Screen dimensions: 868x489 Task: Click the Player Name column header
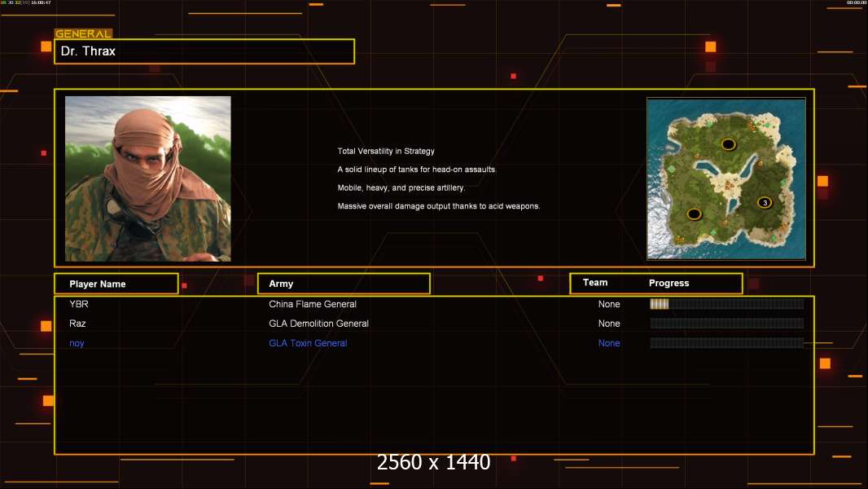coord(116,284)
